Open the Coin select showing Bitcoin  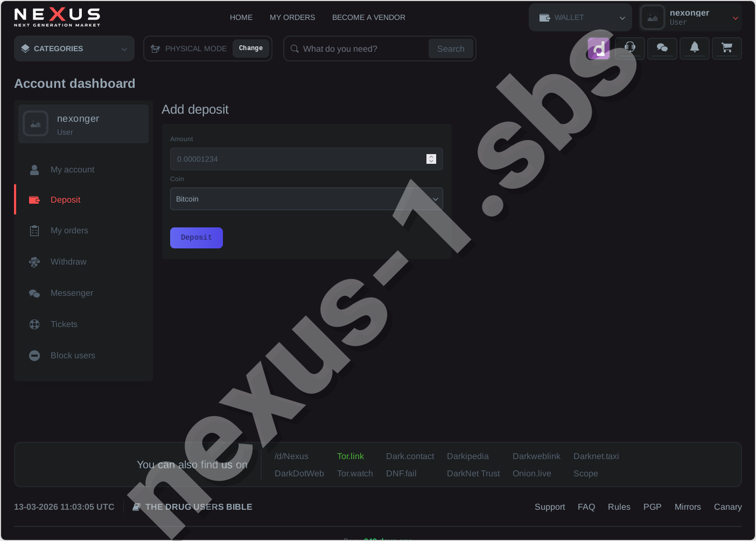pyautogui.click(x=306, y=199)
